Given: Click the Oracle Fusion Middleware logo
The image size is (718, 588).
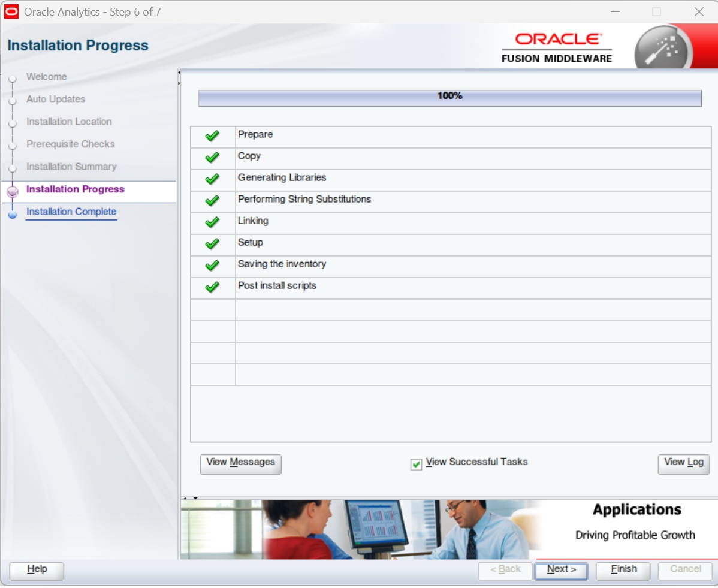Looking at the screenshot, I should point(557,47).
